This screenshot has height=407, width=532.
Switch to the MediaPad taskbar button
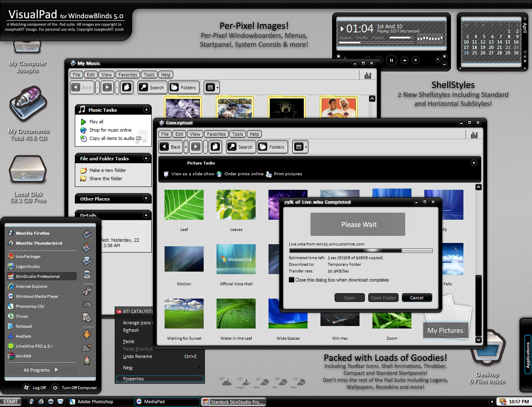tap(167, 402)
